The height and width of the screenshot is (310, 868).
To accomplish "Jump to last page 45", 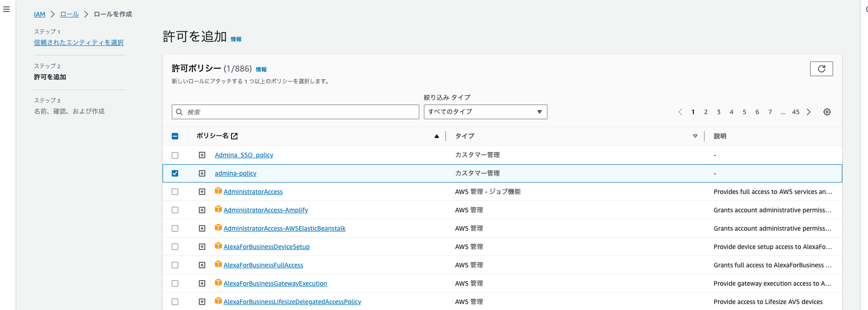I will 796,112.
